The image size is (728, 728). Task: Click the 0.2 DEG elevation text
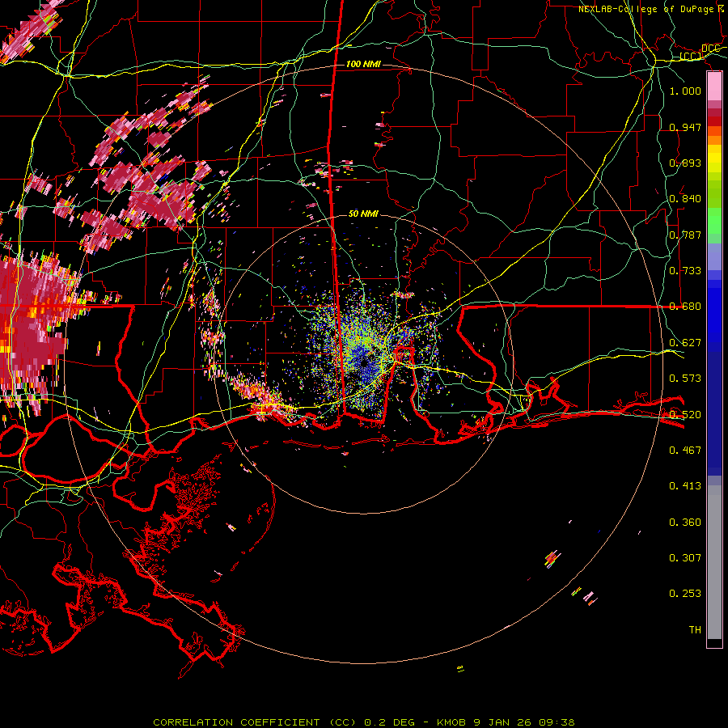coord(389,722)
